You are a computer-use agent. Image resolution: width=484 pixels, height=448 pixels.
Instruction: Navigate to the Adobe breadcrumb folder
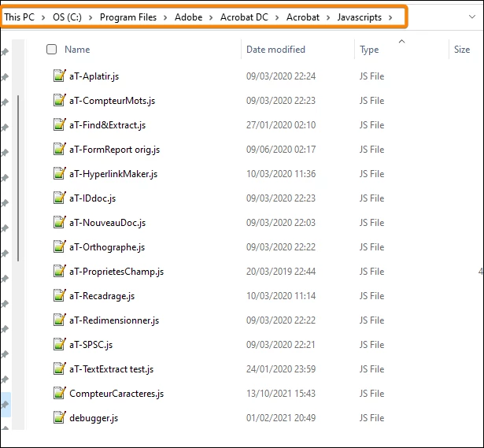(189, 17)
